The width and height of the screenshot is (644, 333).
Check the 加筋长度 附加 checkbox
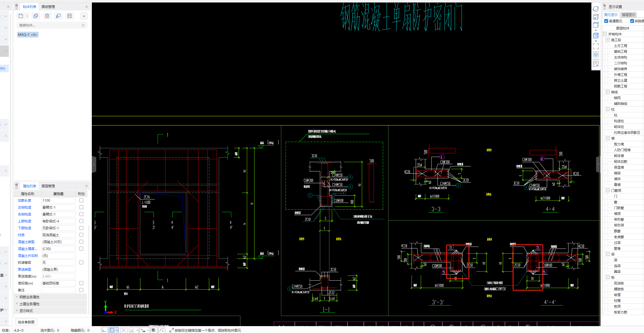point(81,200)
